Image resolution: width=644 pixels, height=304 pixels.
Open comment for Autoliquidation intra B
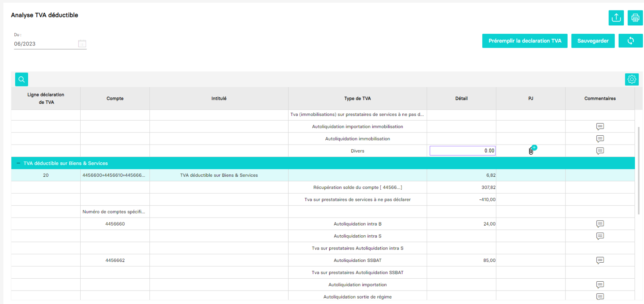coord(600,224)
